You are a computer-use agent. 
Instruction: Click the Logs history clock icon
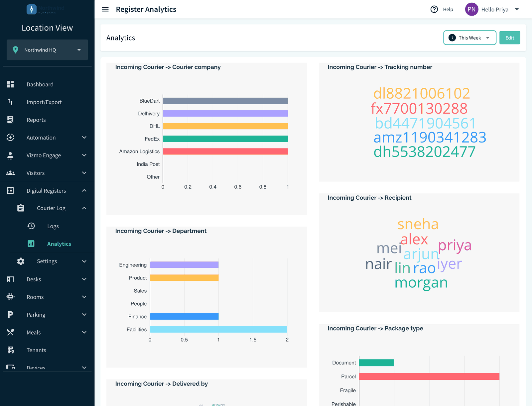tap(31, 226)
